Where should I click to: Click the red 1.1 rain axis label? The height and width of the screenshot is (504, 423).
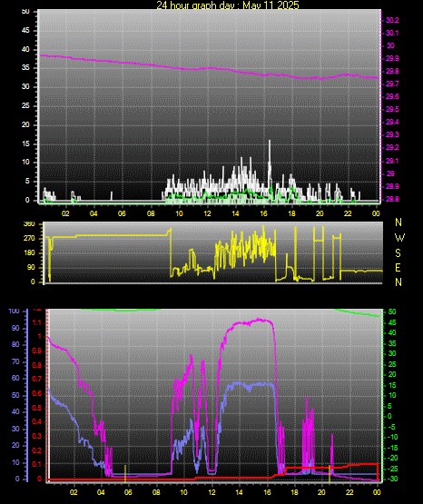coord(37,322)
